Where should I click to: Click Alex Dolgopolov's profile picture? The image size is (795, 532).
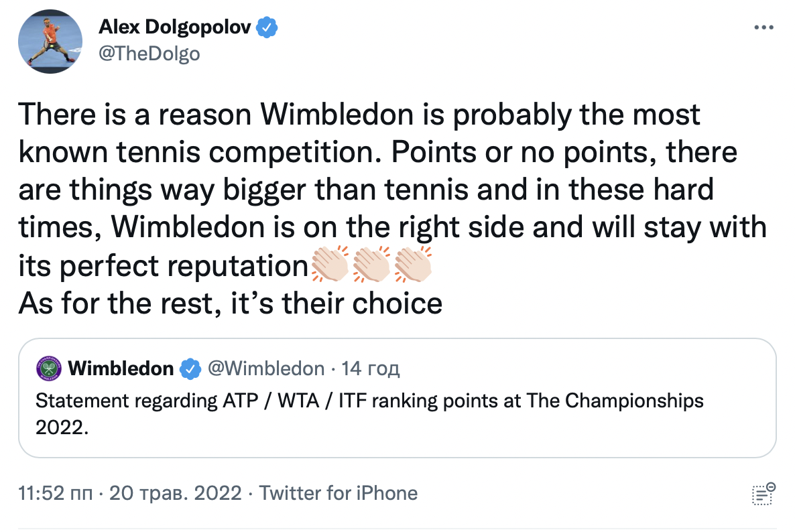(x=50, y=40)
